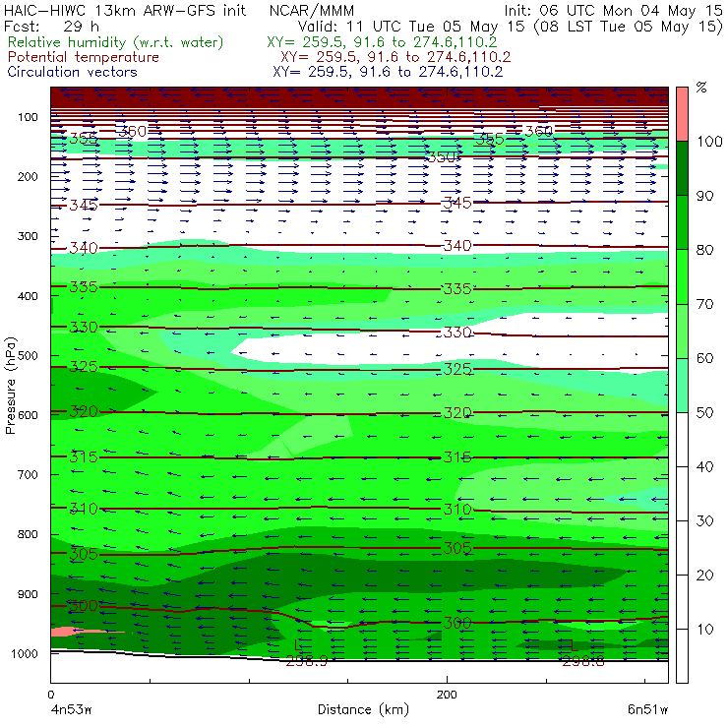
Task: Click the 600 hPa pressure tick label
Action: coord(28,414)
